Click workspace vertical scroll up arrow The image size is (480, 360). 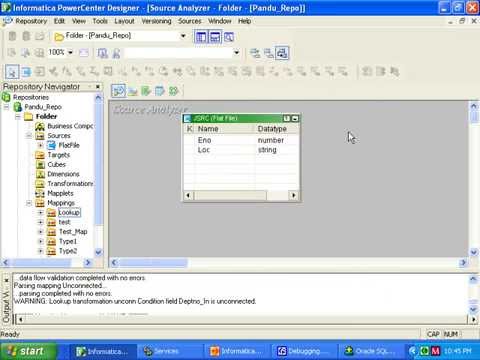pyautogui.click(x=474, y=106)
